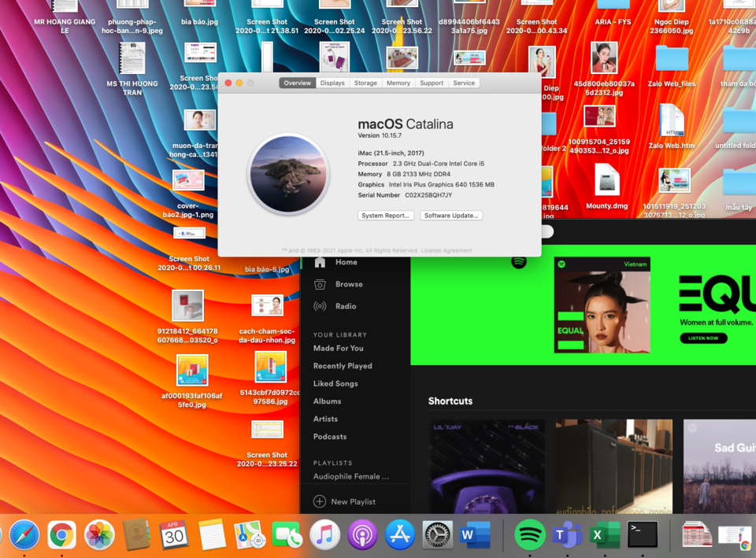Viewport: 756px width, 558px height.
Task: Open Podcasts in Spotify library
Action: click(330, 437)
